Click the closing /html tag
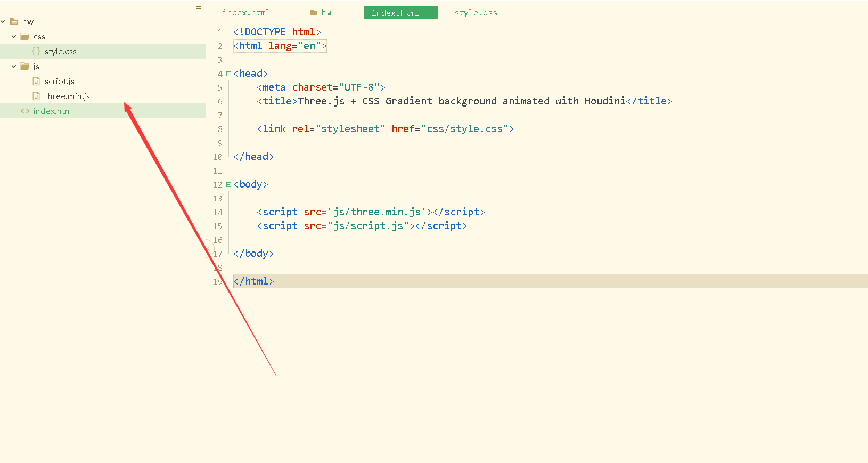868x463 pixels. click(x=253, y=281)
